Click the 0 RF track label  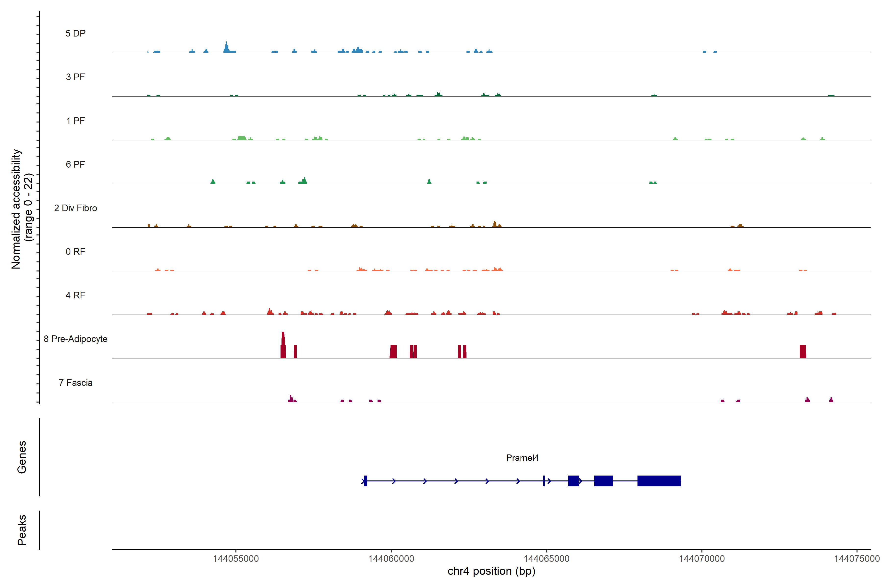[x=75, y=252]
